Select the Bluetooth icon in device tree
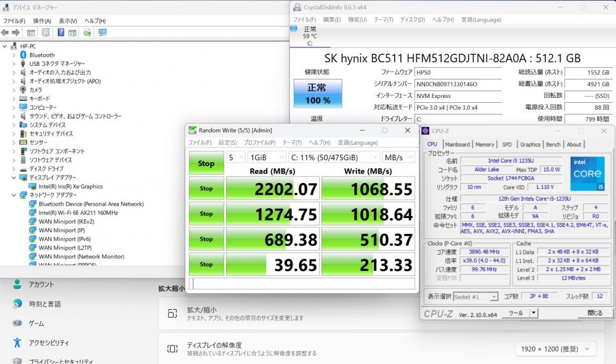616x364 pixels. pyautogui.click(x=23, y=55)
